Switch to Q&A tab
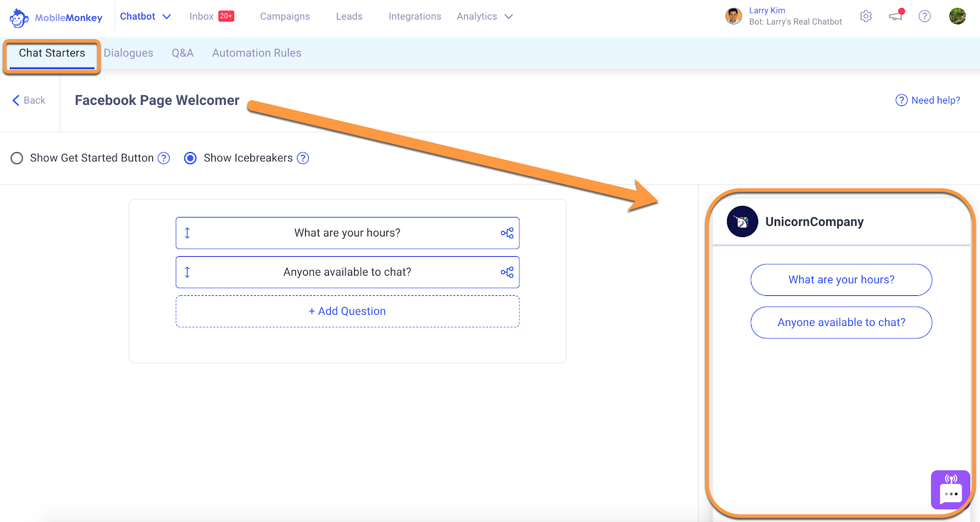 (183, 53)
